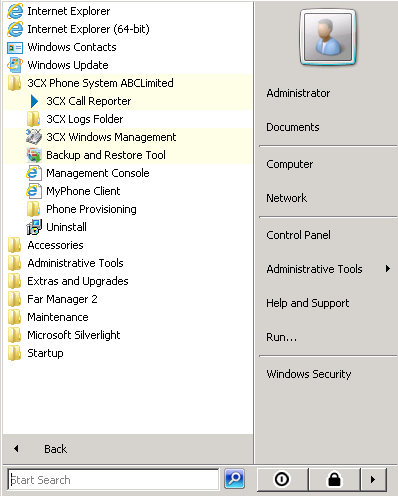Open Help and Support
This screenshot has height=496, width=398.
[307, 303]
